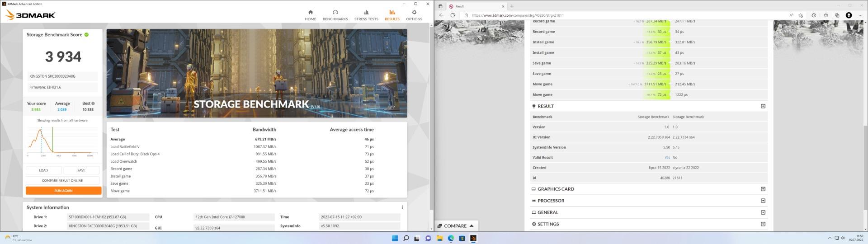This screenshot has height=244, width=868.
Task: Click the info icon beside Best score
Action: tap(93, 103)
